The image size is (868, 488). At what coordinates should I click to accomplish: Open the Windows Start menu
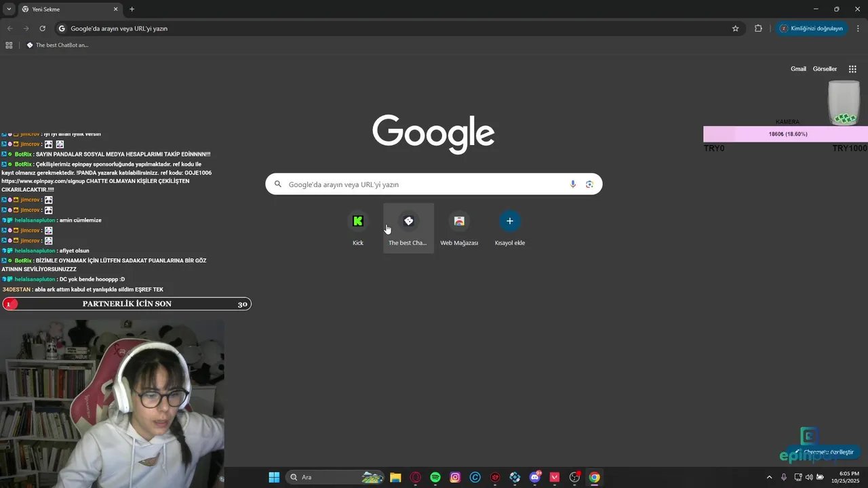[x=274, y=477]
